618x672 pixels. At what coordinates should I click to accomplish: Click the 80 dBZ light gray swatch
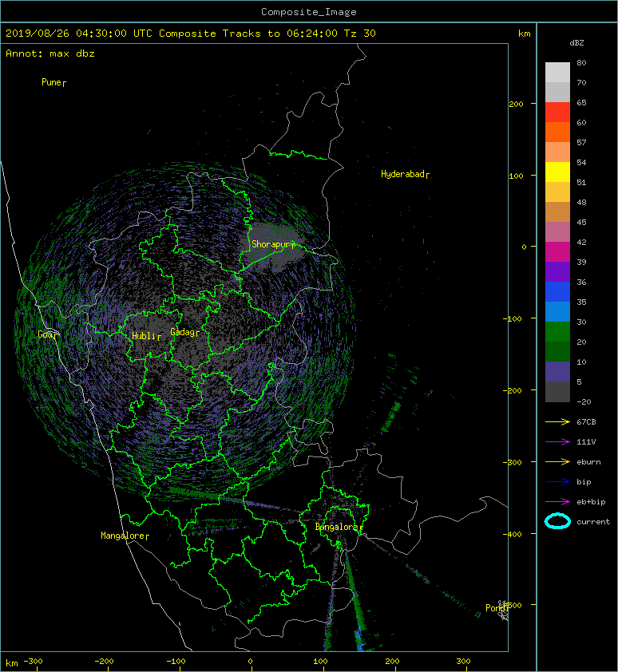(x=557, y=72)
